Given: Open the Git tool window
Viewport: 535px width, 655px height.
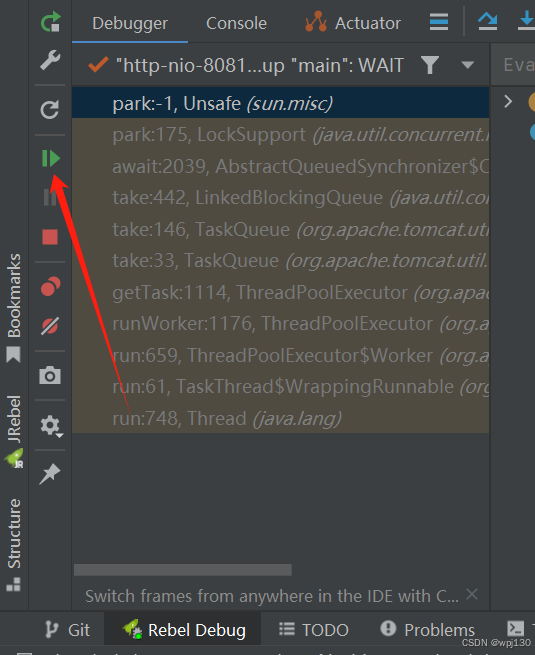Looking at the screenshot, I should (68, 630).
